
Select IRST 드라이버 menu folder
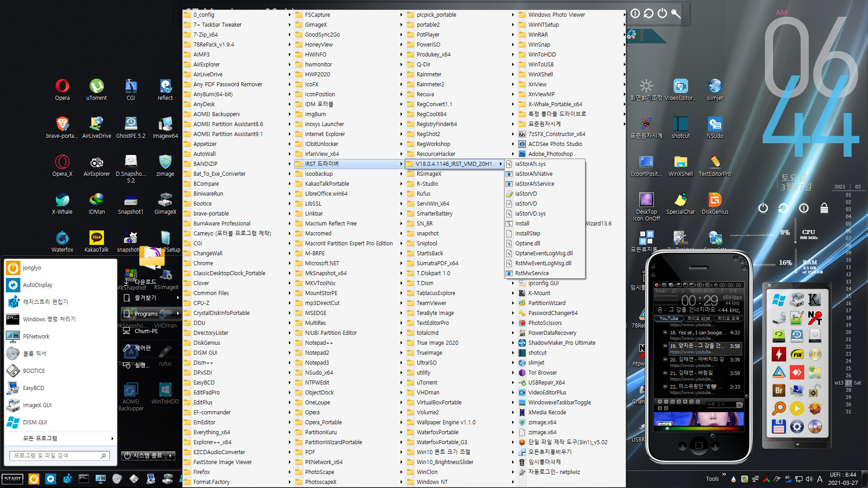click(349, 164)
